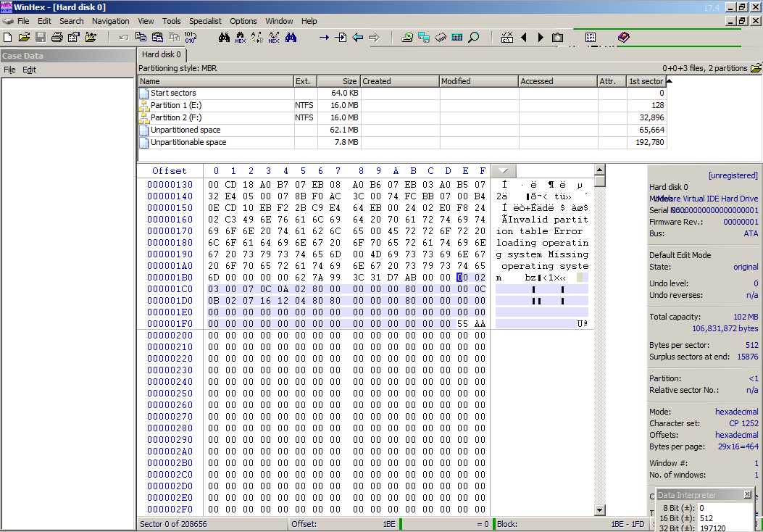Viewport: 763px width, 532px height.
Task: Click the blue Back arrow icon
Action: pyautogui.click(x=357, y=37)
